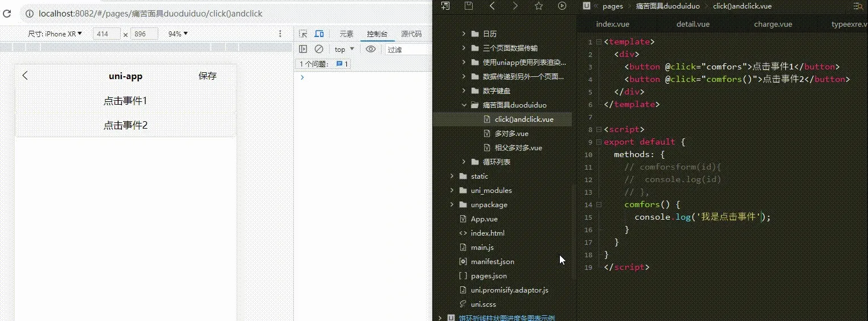
Task: Switch to the 元素 DevTools tab
Action: point(346,34)
